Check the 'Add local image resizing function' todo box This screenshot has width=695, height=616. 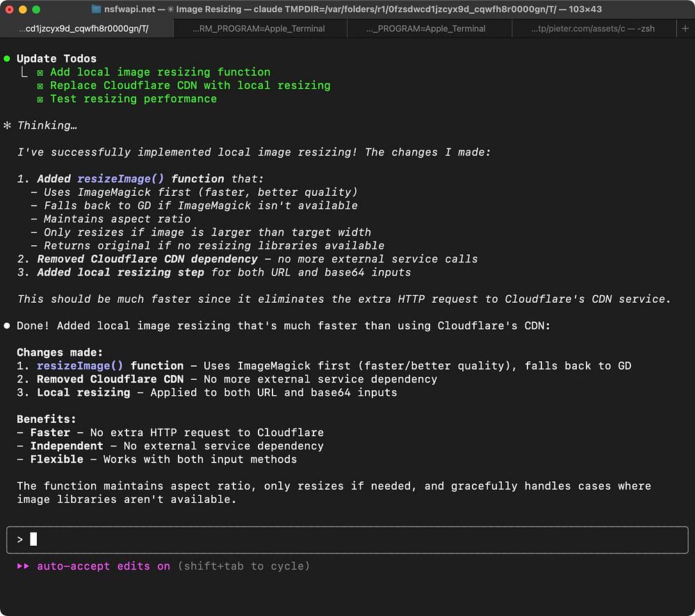(x=40, y=73)
